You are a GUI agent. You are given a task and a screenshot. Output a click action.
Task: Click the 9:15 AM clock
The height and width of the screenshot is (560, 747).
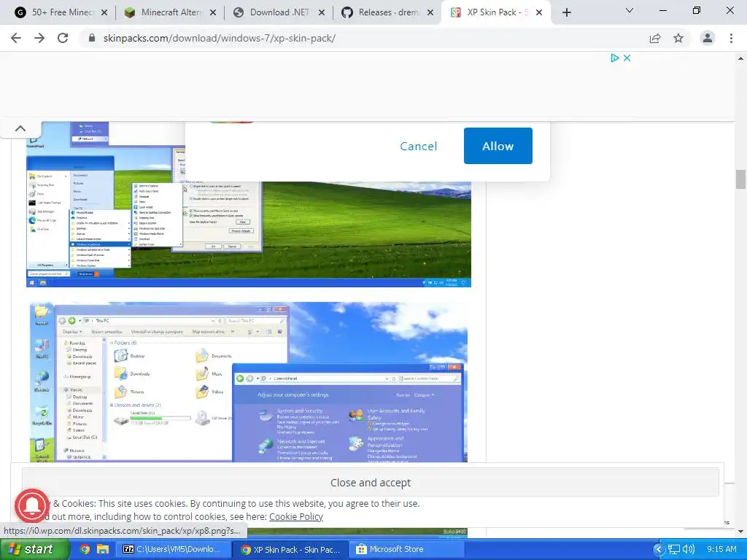(721, 549)
